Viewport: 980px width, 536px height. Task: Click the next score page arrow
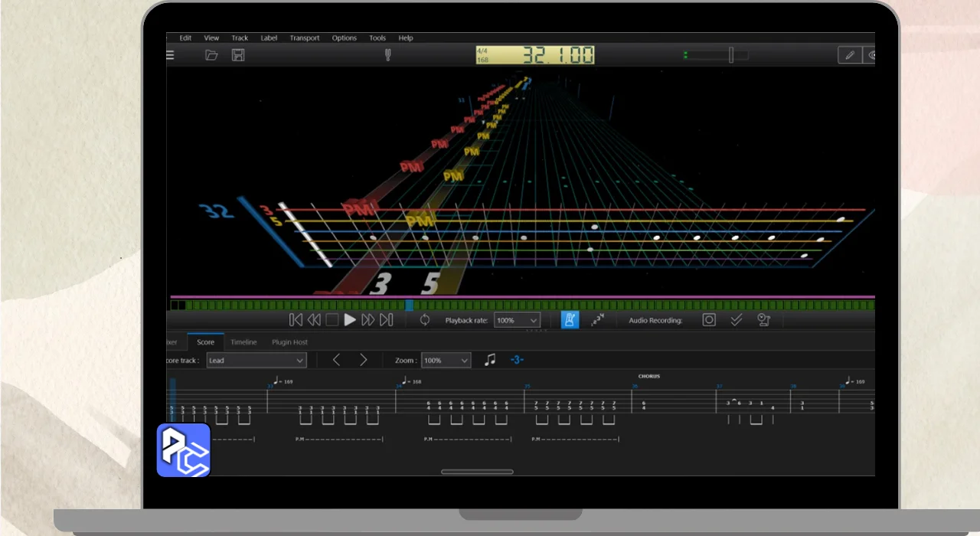click(x=363, y=360)
